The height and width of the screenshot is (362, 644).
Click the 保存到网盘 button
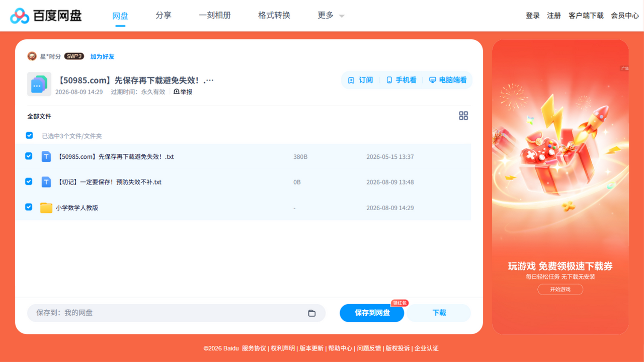click(372, 313)
